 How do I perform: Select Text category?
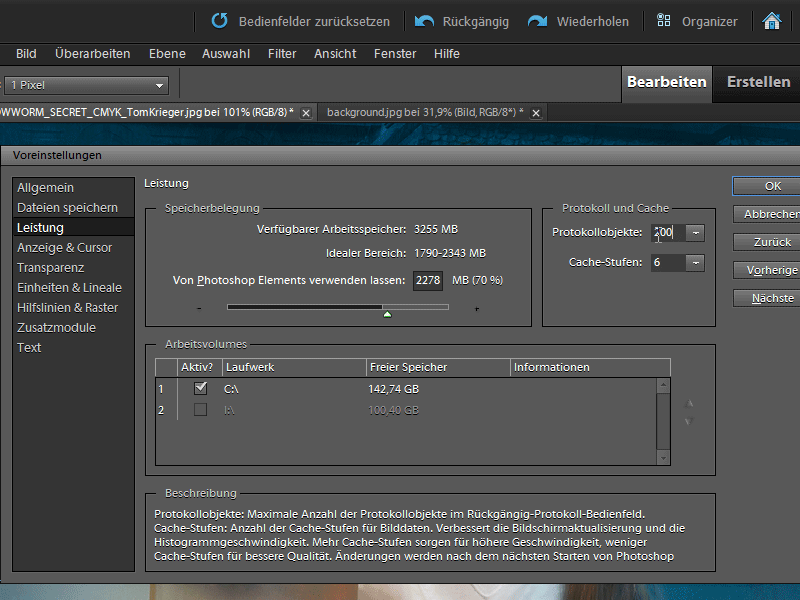pos(73,347)
